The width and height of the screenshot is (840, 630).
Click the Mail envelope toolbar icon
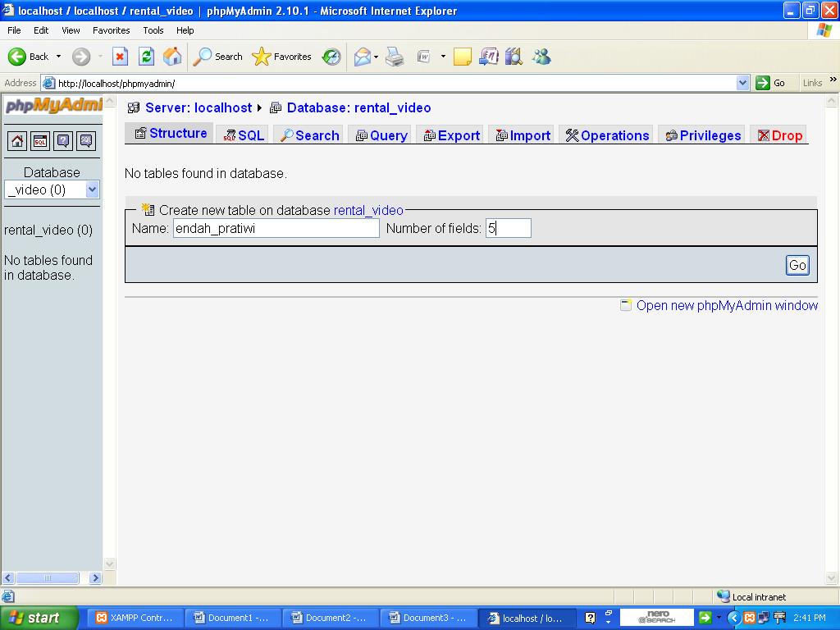point(362,57)
